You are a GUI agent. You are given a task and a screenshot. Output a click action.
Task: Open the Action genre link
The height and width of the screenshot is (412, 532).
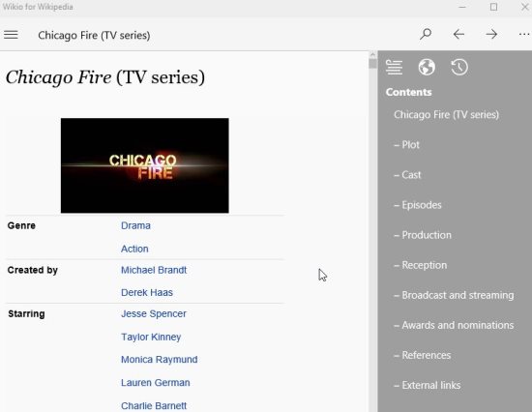(x=134, y=249)
